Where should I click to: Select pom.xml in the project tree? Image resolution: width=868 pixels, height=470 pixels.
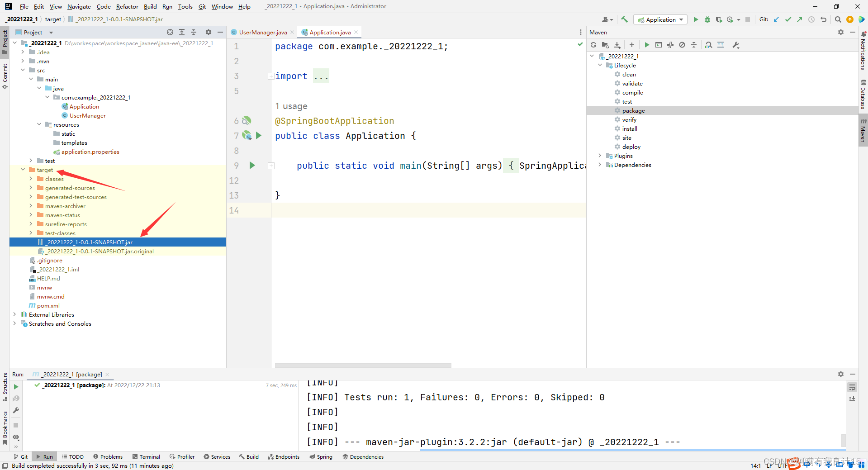pos(48,306)
